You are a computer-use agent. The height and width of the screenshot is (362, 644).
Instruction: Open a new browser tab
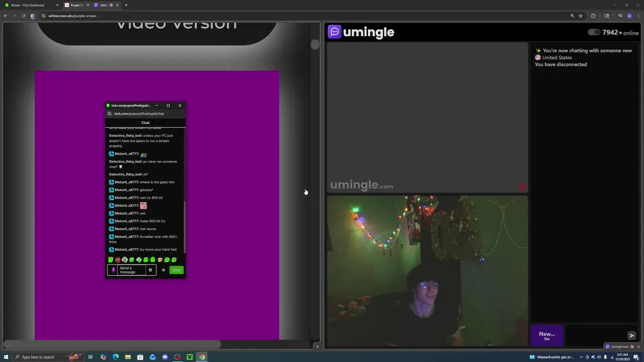click(x=126, y=5)
